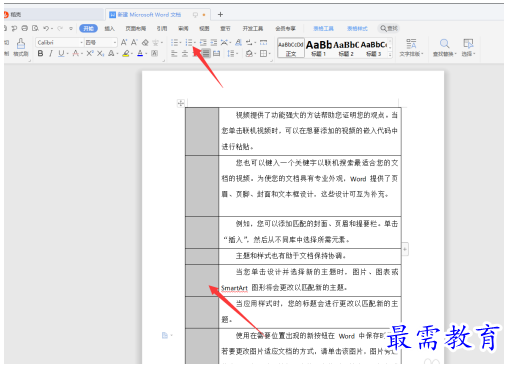This screenshot has width=508, height=369.
Task: Decrease paragraph indent
Action: 203,42
